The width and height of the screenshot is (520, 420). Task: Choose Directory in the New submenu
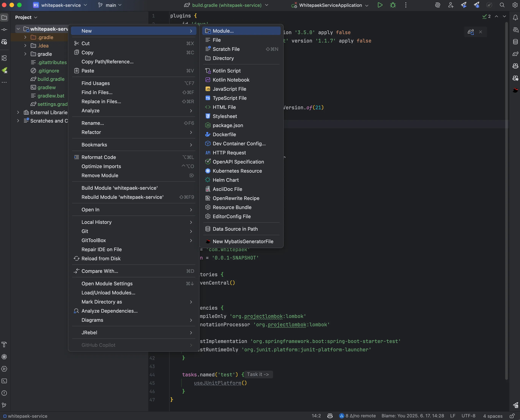pos(241,58)
